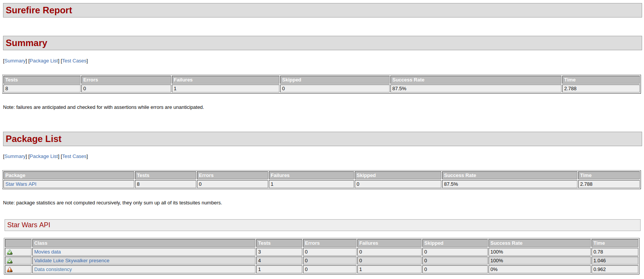This screenshot has width=644, height=279.
Task: Open the Star Wars API package link
Action: tap(21, 184)
